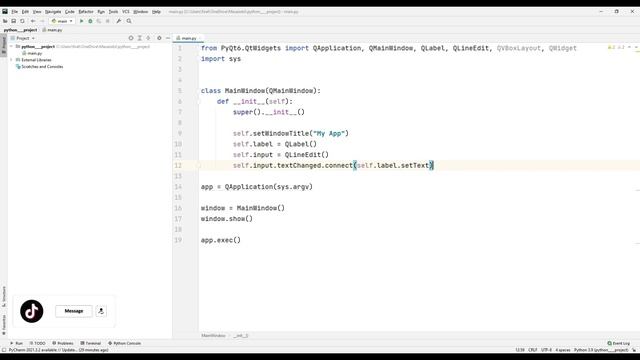Open the Problems tool window tab

coord(63,343)
